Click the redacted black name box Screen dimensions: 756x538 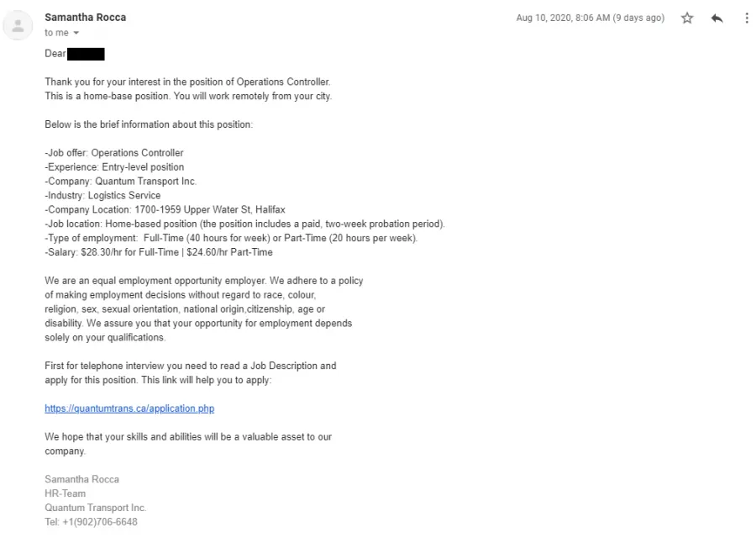coord(86,54)
